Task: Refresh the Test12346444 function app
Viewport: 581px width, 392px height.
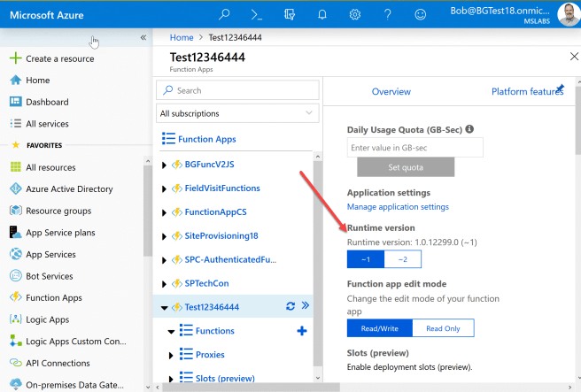Action: click(x=289, y=306)
